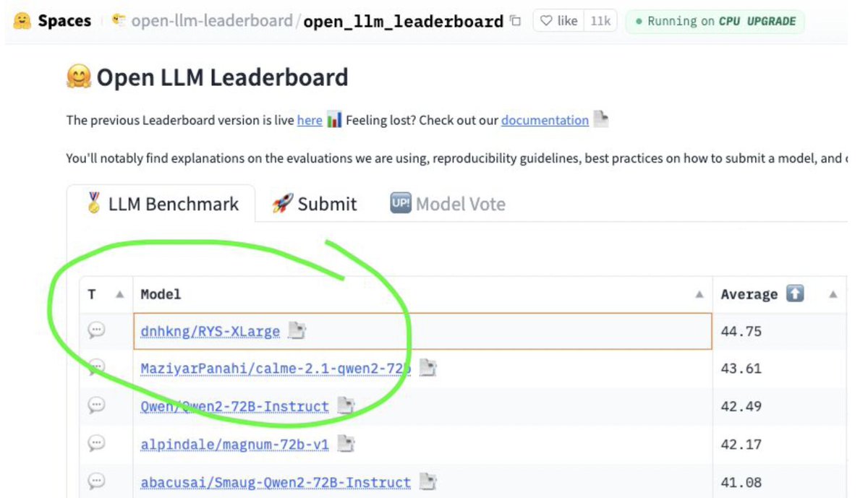
Task: Select the 42.49 average score cell
Action: [x=780, y=407]
